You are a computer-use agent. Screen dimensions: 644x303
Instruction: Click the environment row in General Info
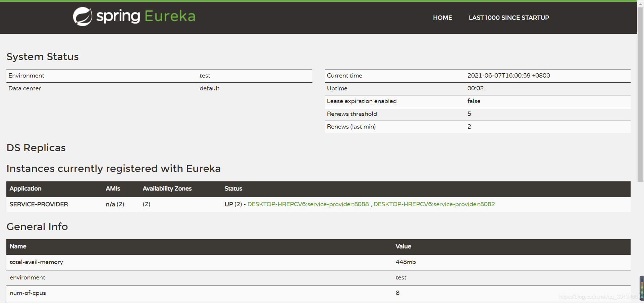pyautogui.click(x=318, y=278)
